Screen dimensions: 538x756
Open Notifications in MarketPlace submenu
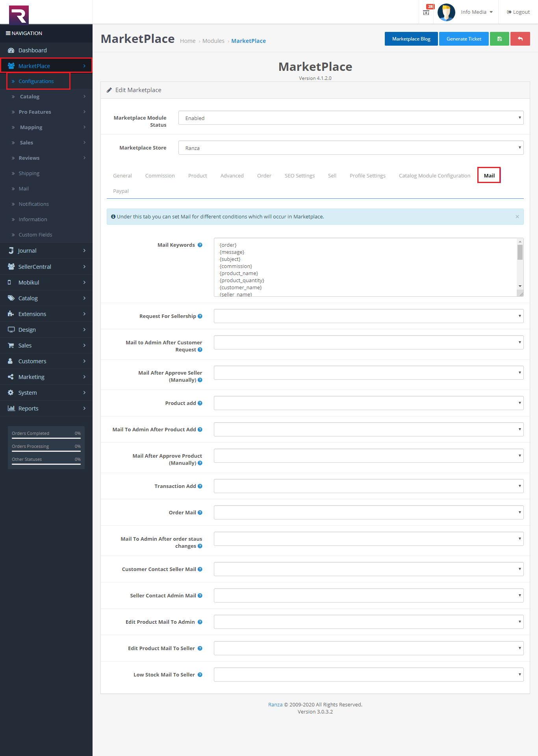34,204
